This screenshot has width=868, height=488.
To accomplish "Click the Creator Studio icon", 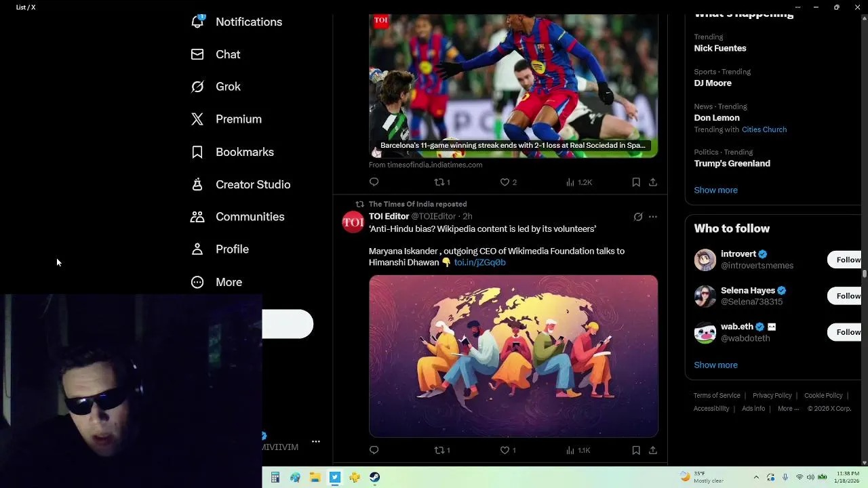I will pyautogui.click(x=197, y=184).
